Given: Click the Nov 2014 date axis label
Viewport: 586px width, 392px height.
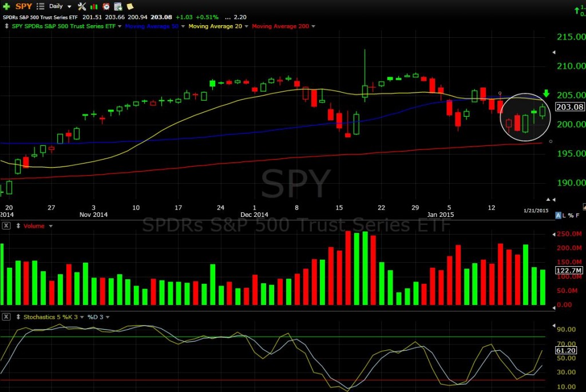Looking at the screenshot, I should [93, 215].
